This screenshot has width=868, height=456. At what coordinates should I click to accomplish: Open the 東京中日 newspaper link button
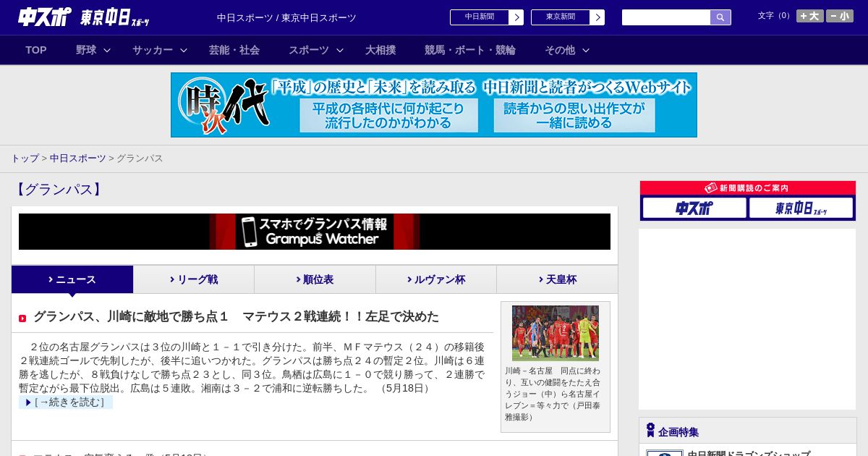point(568,17)
